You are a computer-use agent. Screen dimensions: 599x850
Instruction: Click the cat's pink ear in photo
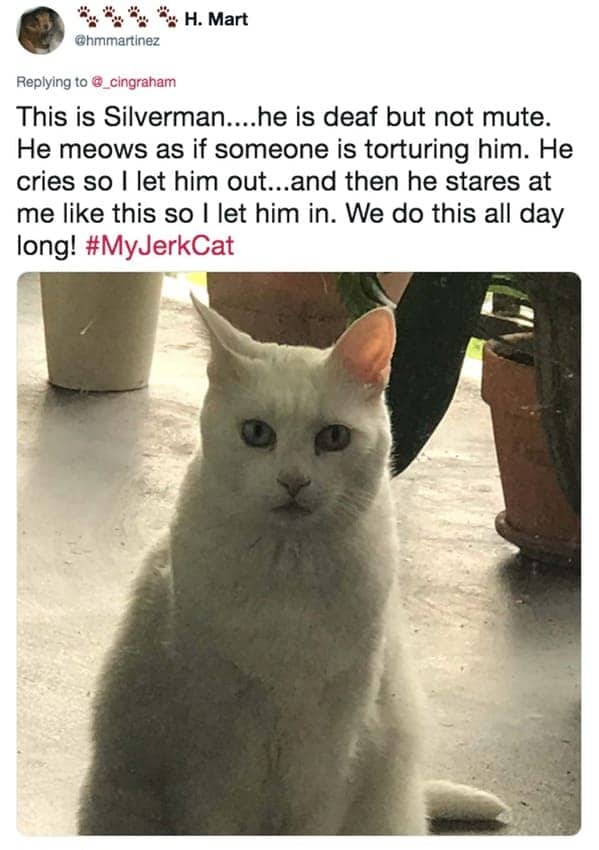pyautogui.click(x=365, y=345)
